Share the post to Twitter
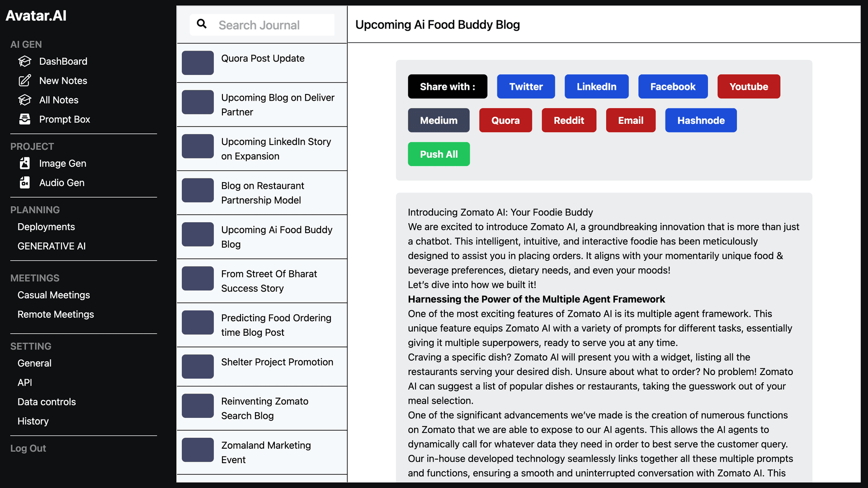Viewport: 868px width, 488px height. [x=526, y=86]
